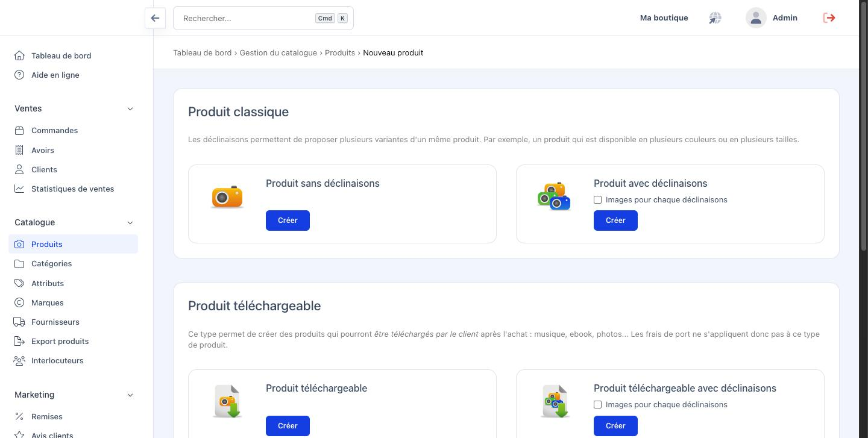Click the back arrow icon in header
Viewport: 868px width, 438px height.
click(x=155, y=18)
